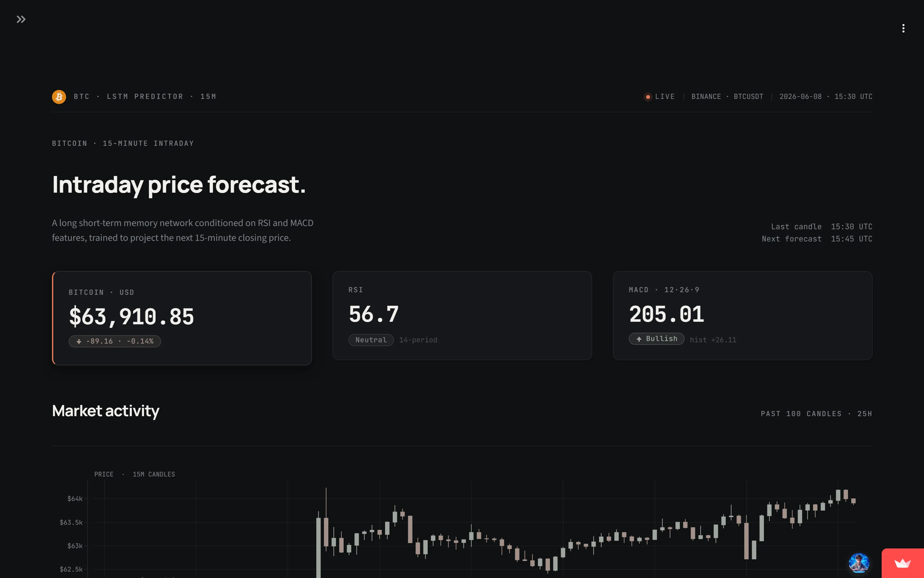The image size is (924, 578).
Task: Click the up arrow in Bullish badge
Action: [x=639, y=339]
